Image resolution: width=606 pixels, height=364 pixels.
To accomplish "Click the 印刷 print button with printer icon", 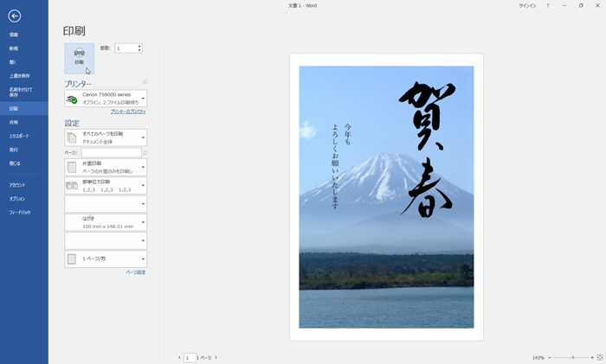I will click(79, 58).
